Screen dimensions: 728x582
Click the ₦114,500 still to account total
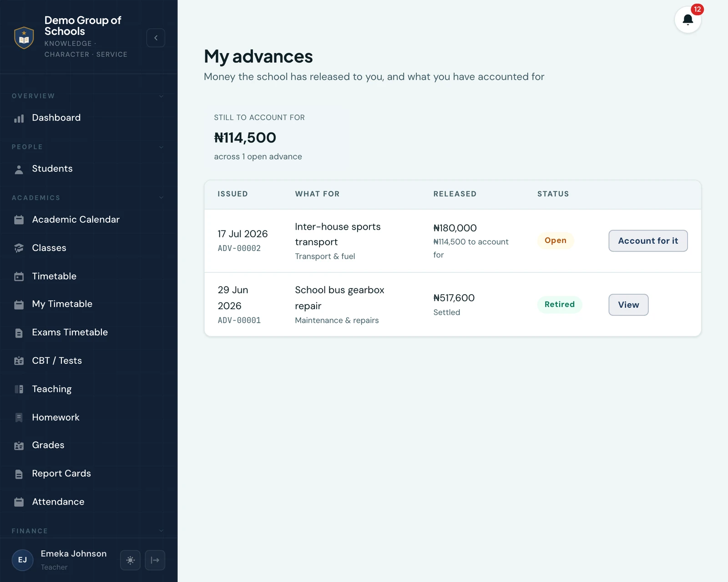click(245, 137)
